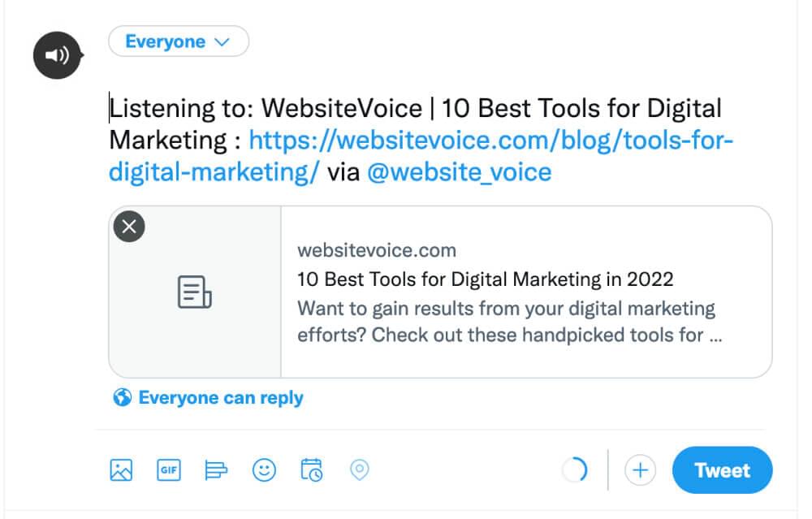Viewport: 812px width, 519px height.
Task: Remove the link preview card
Action: click(x=129, y=227)
